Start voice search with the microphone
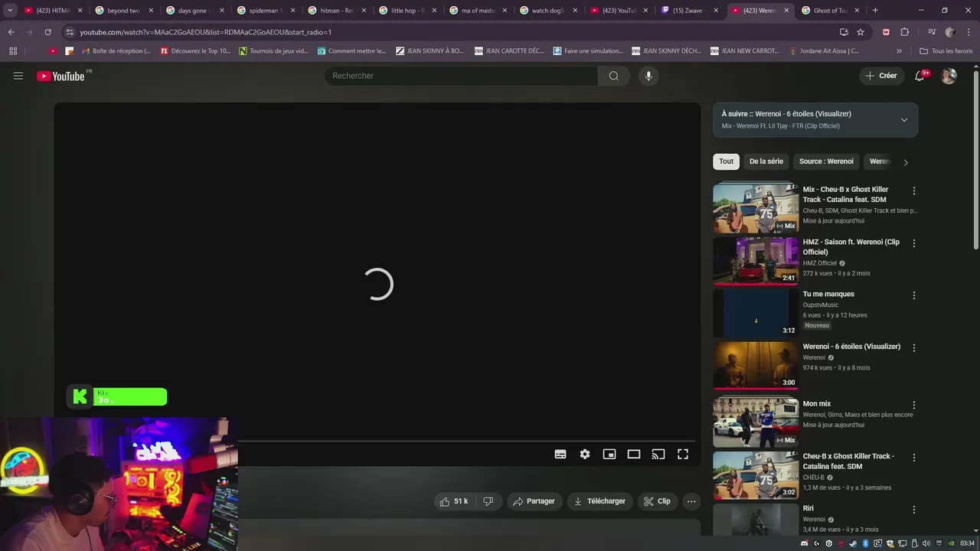 (648, 76)
